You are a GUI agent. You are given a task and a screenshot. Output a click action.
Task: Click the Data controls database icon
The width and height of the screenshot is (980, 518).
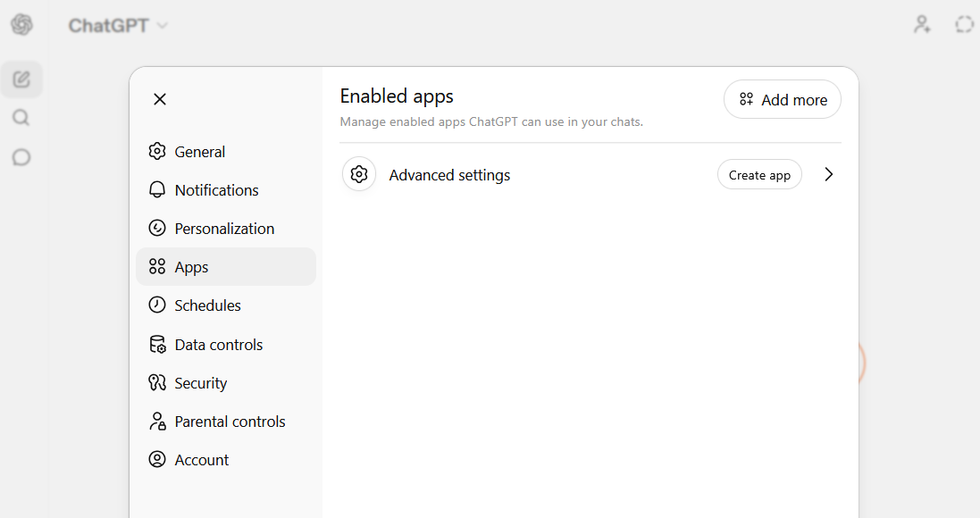[157, 344]
